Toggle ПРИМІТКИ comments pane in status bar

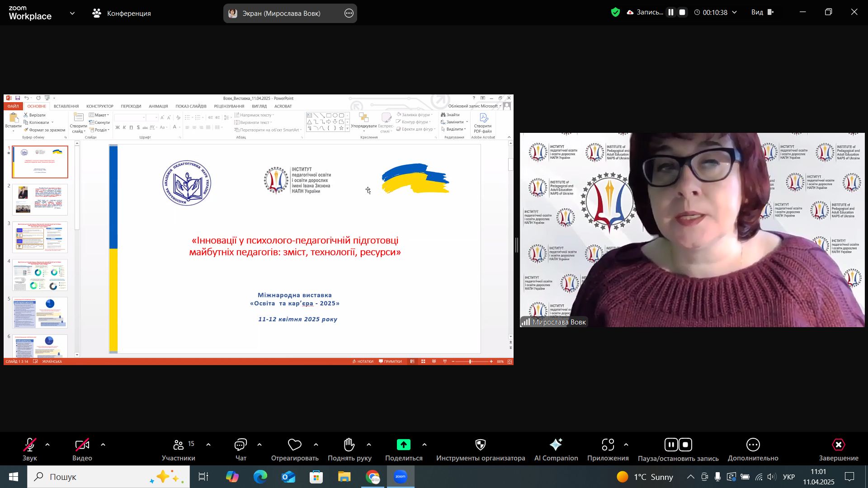point(391,361)
